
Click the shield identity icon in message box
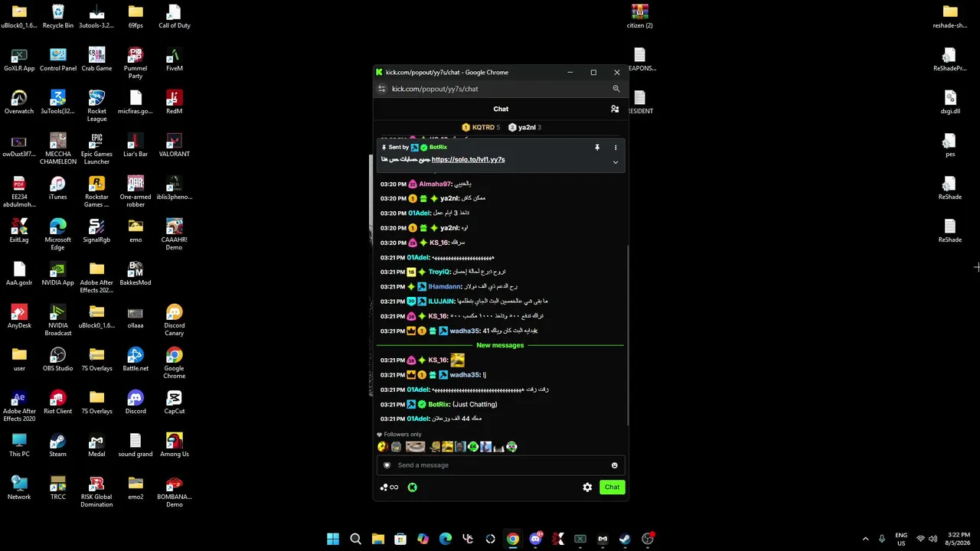tap(387, 465)
